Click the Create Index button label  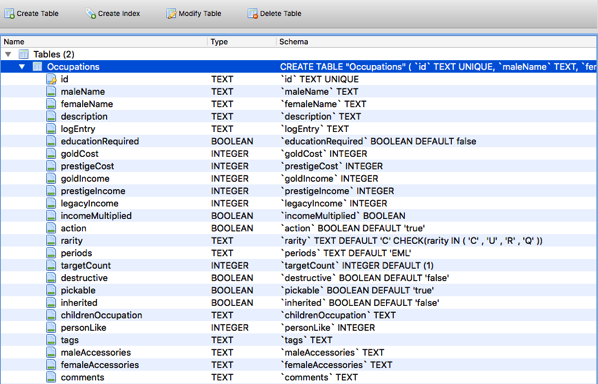[x=119, y=13]
